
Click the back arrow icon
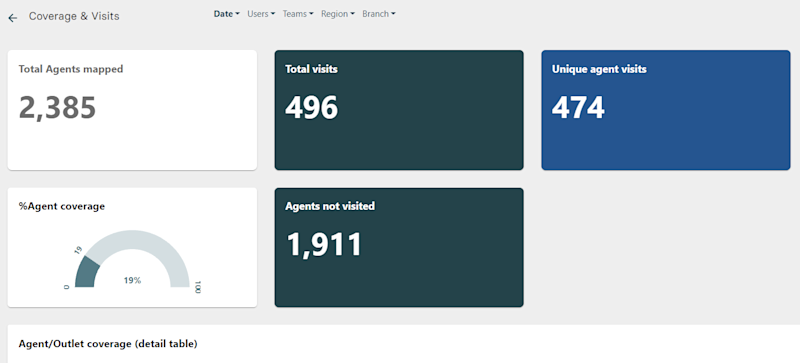pos(13,18)
